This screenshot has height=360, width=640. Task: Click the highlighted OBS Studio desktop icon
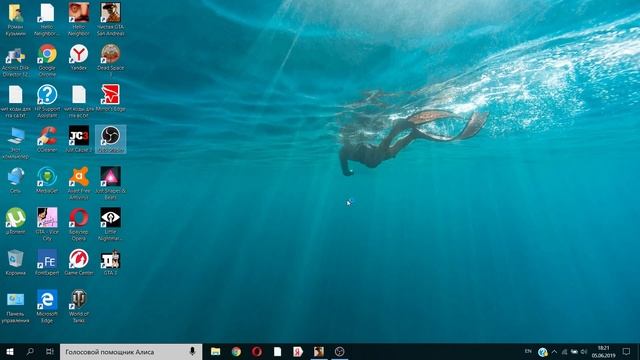click(111, 139)
